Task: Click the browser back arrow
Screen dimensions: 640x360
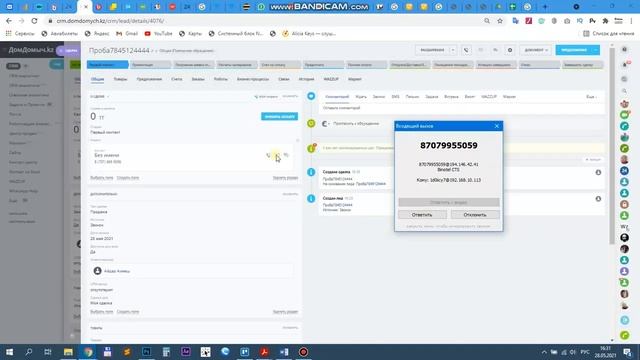Action: tap(9, 21)
